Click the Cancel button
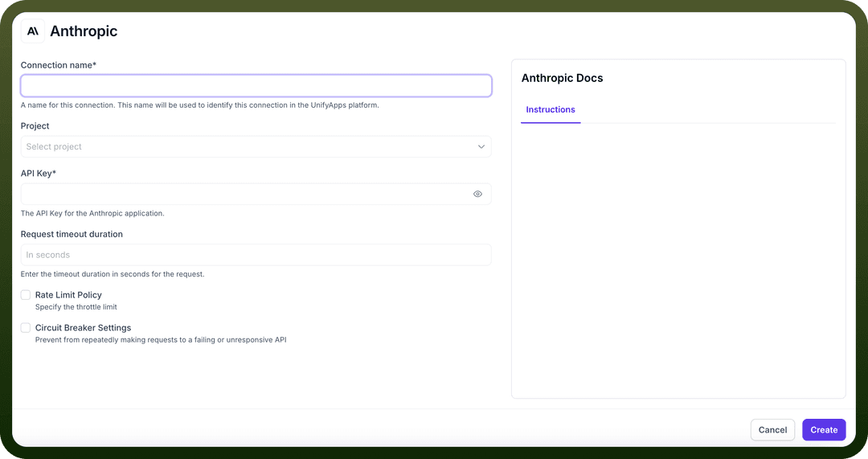This screenshot has width=868, height=459. [772, 429]
